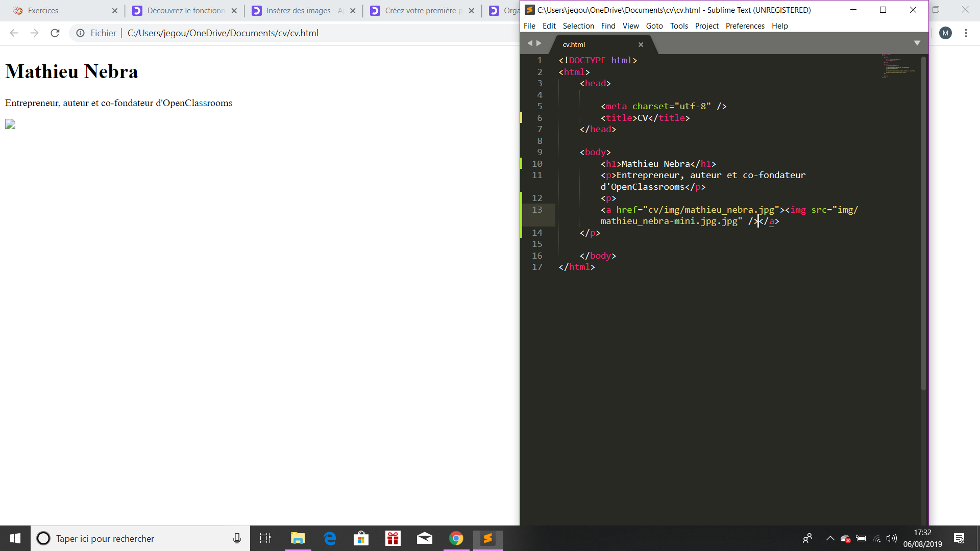Click the browser address bar URL
The height and width of the screenshot is (551, 980).
(x=223, y=33)
